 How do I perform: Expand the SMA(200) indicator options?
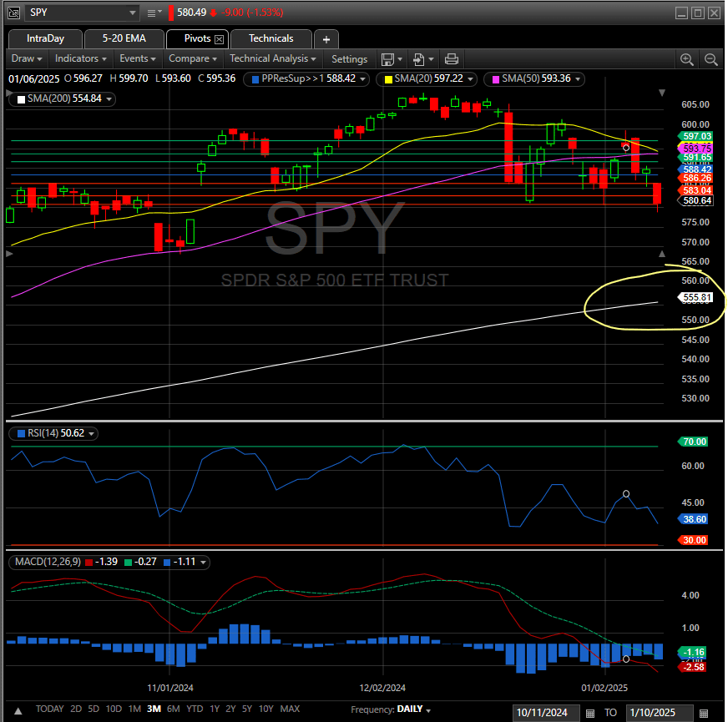(109, 98)
